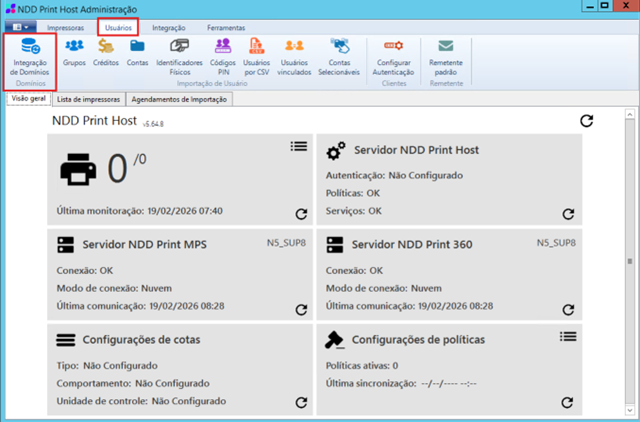Viewport: 640px width, 422px height.
Task: Open list icon in Configurações de políticas
Action: click(568, 338)
